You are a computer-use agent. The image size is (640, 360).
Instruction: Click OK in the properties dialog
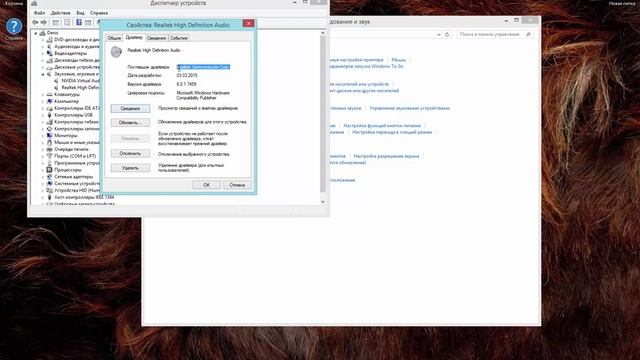pyautogui.click(x=207, y=185)
